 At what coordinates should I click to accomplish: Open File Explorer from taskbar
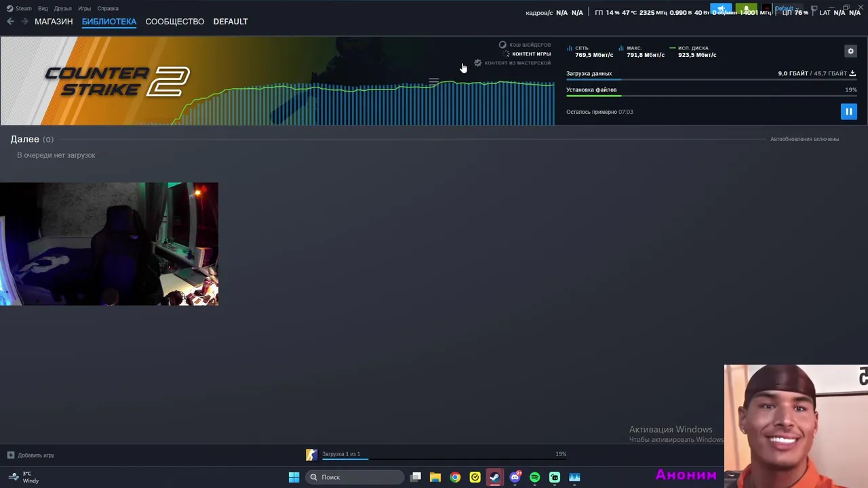click(x=435, y=477)
